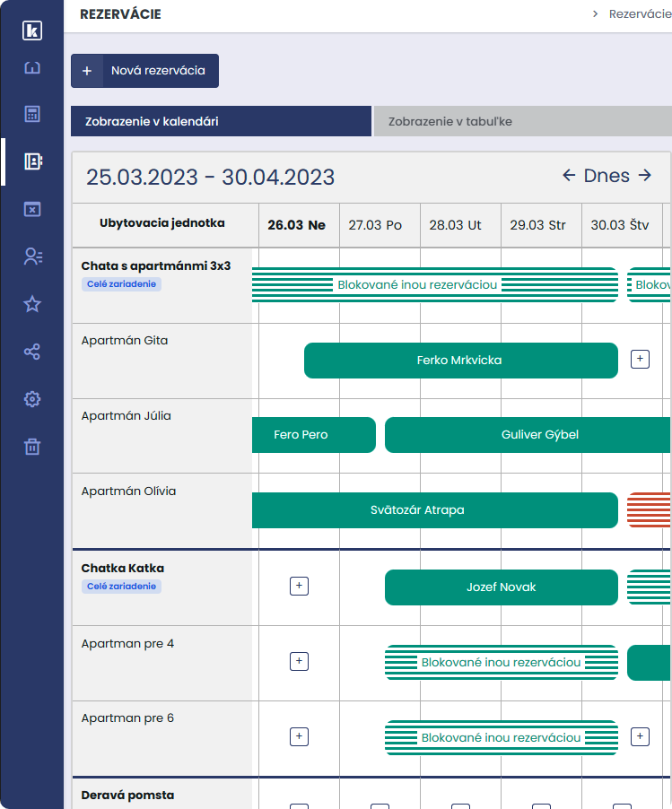Click blocked bar in Chata s apartmánmi row
Viewport: 672px width, 809px height.
[x=435, y=285]
